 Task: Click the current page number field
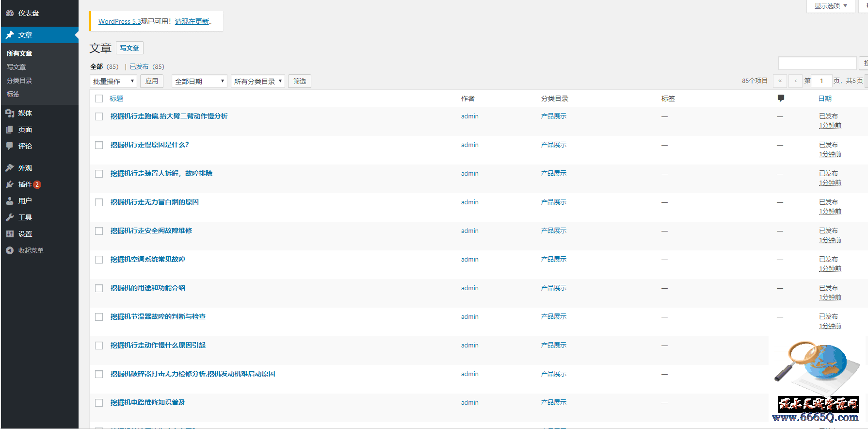pos(822,81)
